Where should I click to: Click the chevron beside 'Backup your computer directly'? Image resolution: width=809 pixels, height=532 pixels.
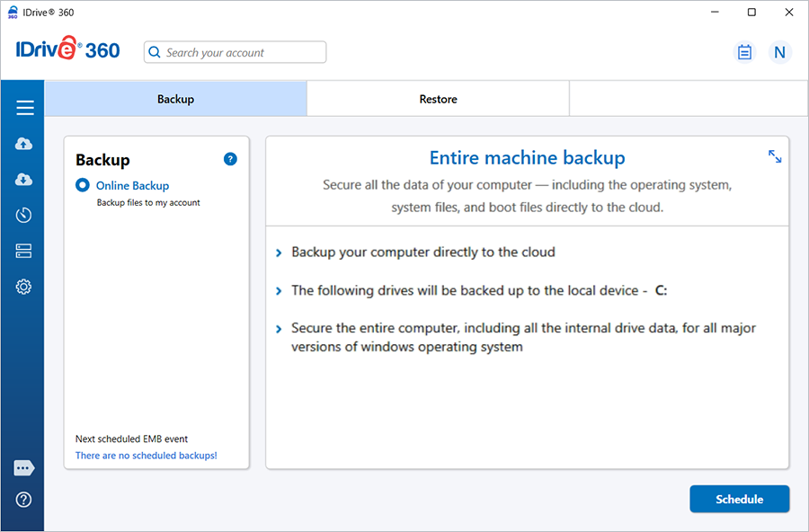(x=279, y=253)
